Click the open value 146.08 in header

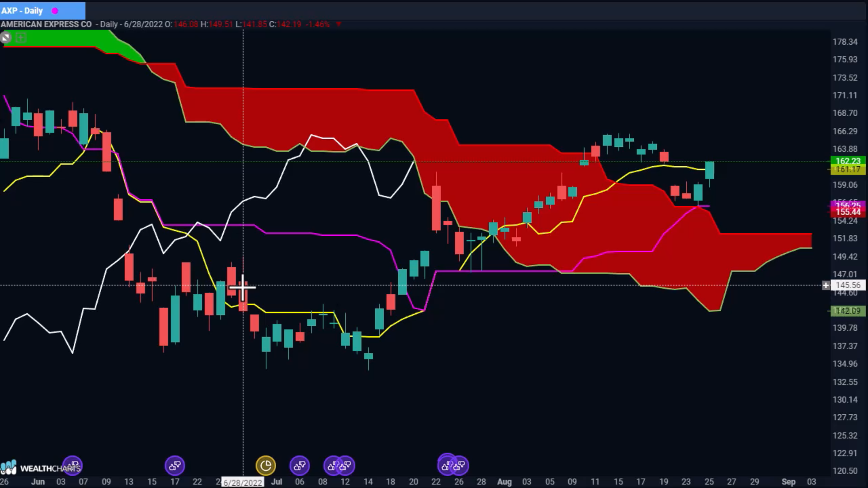186,24
